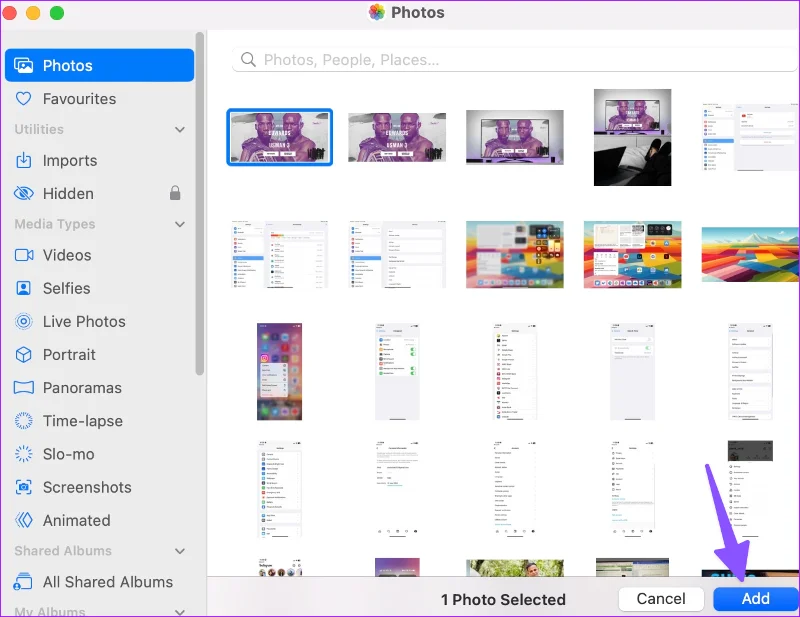Click the Add button

[756, 599]
